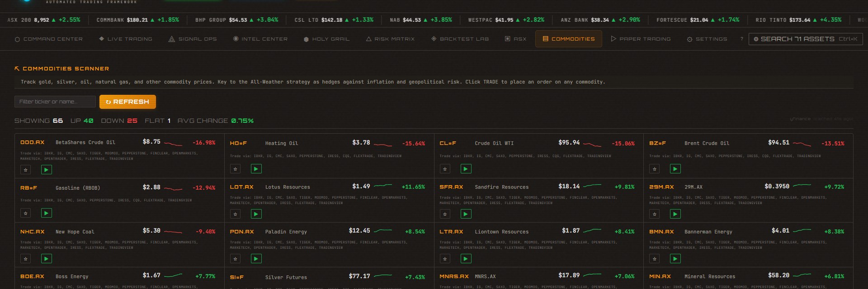Open the Holy Grail tab
Viewport: 868px width, 289px height.
327,39
